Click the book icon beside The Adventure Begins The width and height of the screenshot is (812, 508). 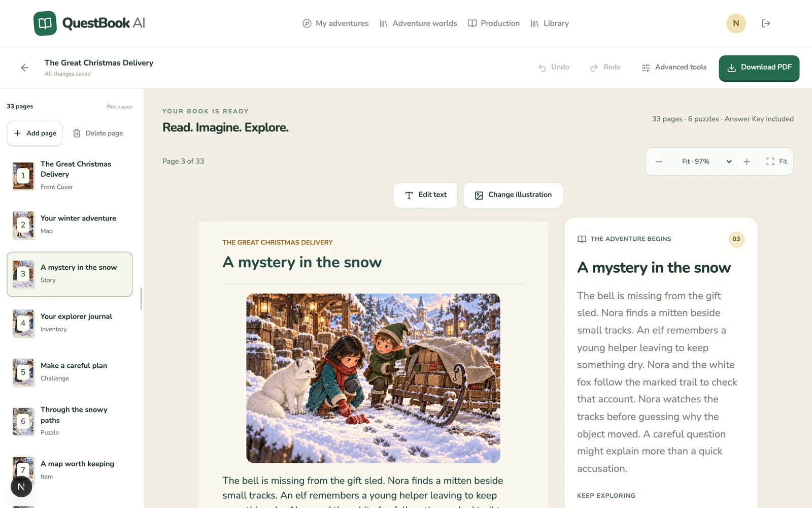point(582,239)
